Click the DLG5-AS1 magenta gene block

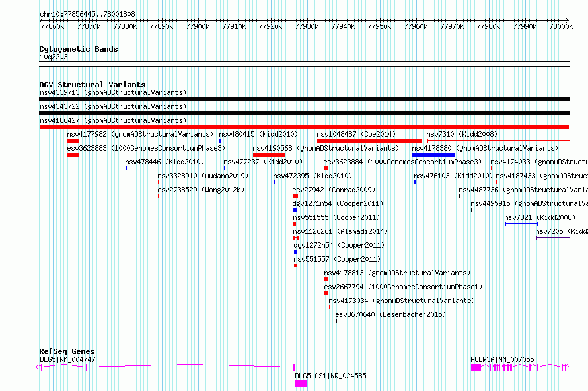301,384
